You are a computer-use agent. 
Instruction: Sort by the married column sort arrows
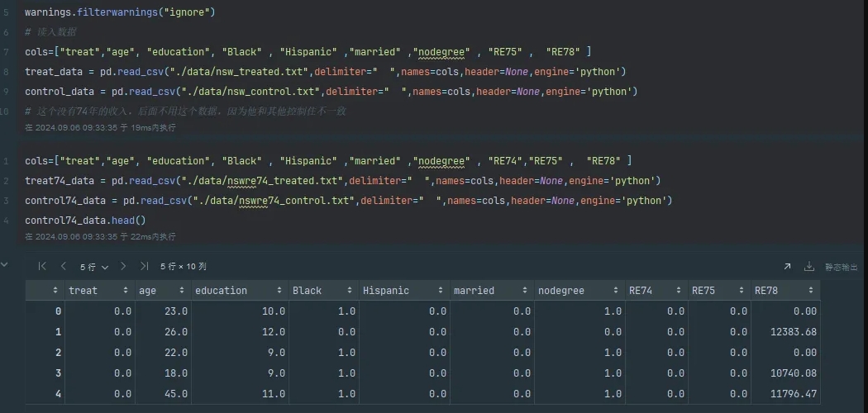pos(524,290)
